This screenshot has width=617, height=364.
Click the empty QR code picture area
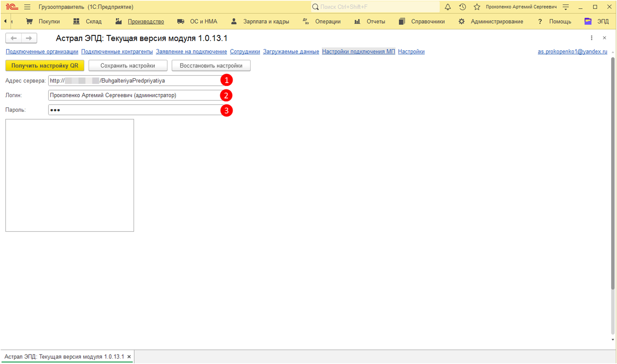(70, 175)
